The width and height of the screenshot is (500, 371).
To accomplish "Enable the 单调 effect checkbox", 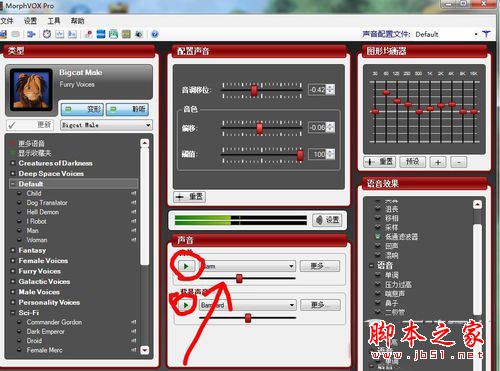I will 378,275.
